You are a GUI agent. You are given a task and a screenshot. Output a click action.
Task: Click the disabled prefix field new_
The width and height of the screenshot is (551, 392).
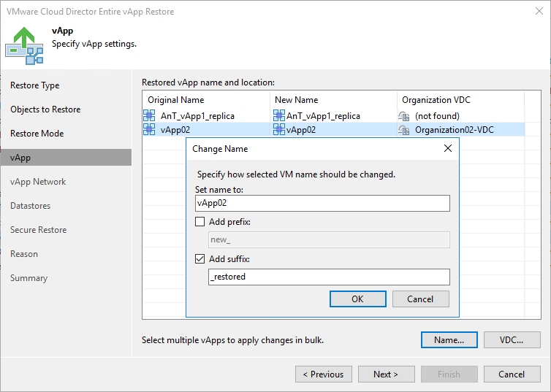click(329, 239)
